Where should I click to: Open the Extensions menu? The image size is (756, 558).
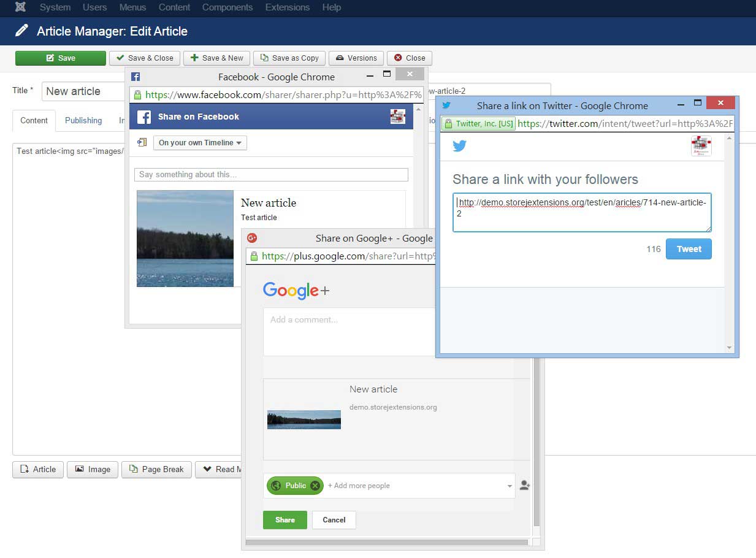point(288,7)
